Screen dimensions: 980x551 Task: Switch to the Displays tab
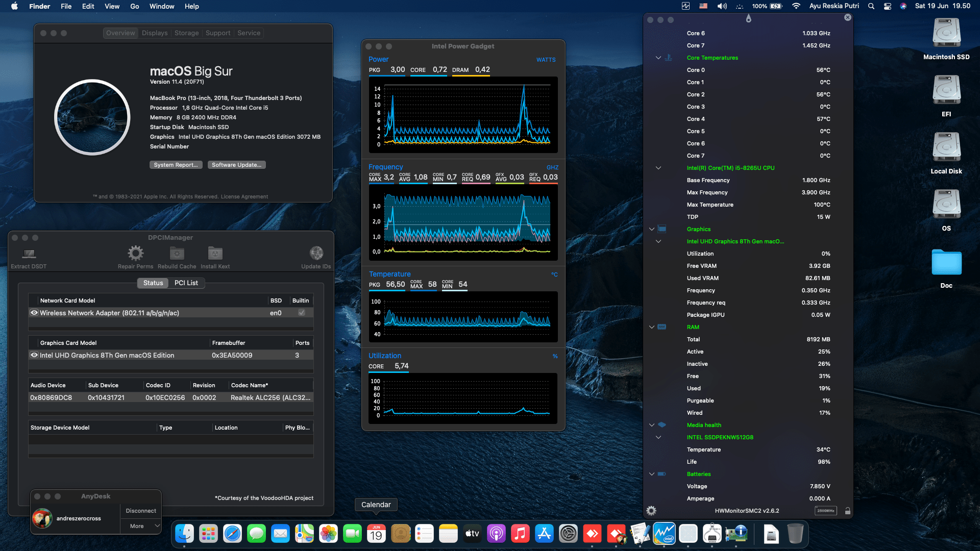point(155,33)
